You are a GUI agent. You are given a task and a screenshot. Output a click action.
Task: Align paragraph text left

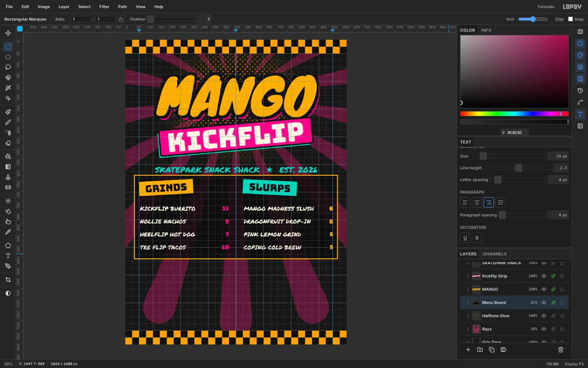[x=465, y=202]
